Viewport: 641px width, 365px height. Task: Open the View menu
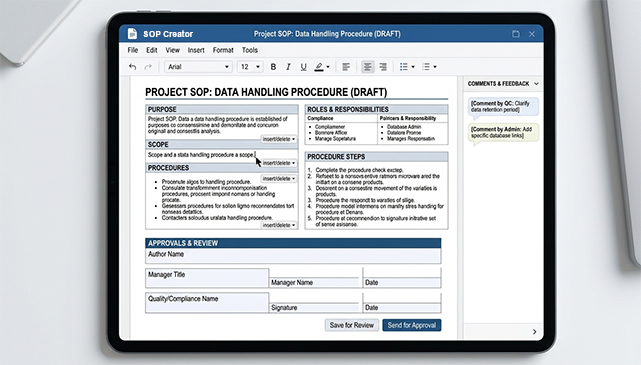click(173, 50)
